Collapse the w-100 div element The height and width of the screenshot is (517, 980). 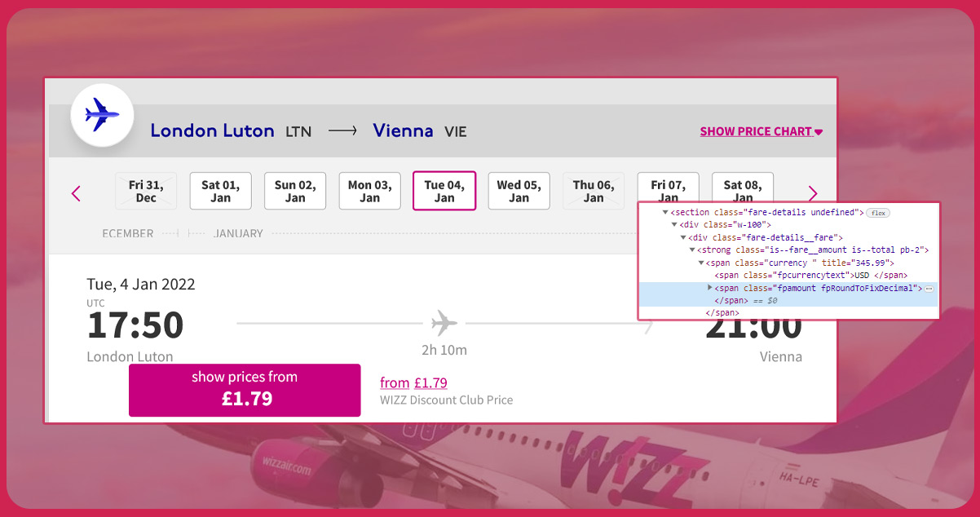point(673,223)
